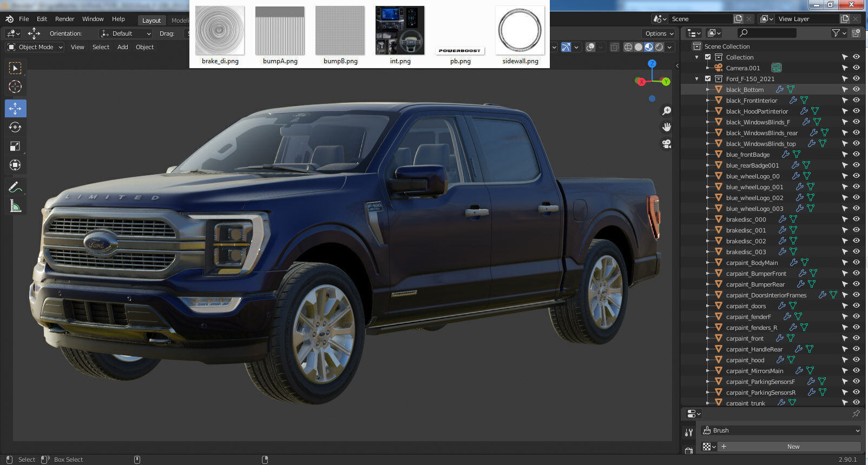Viewport: 868px width, 465px height.
Task: Hide blue_frontBadge with its eye icon
Action: coord(857,155)
